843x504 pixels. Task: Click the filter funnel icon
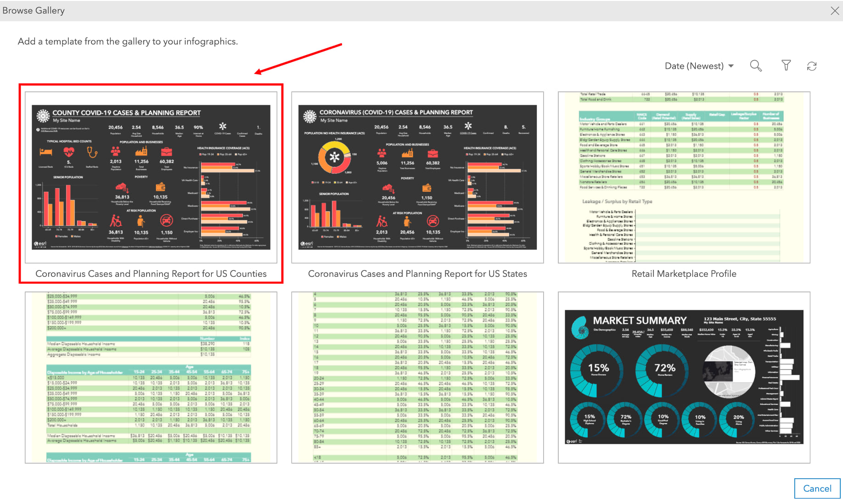786,66
